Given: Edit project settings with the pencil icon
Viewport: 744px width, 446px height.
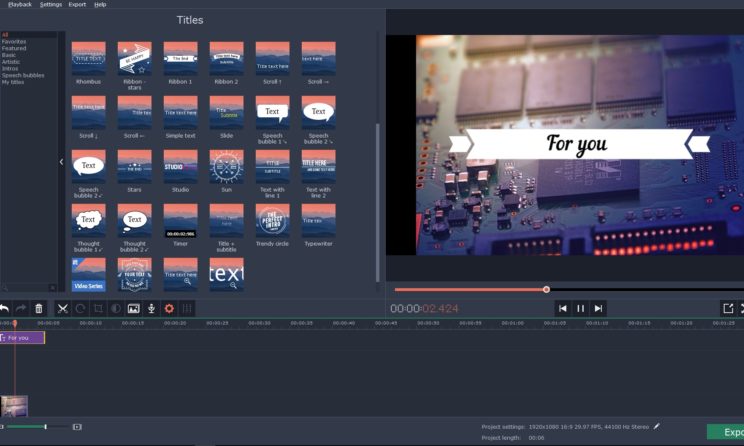Looking at the screenshot, I should [x=657, y=427].
